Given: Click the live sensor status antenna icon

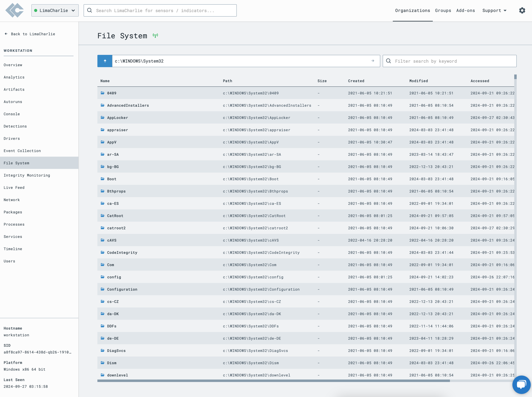Looking at the screenshot, I should coord(155,36).
